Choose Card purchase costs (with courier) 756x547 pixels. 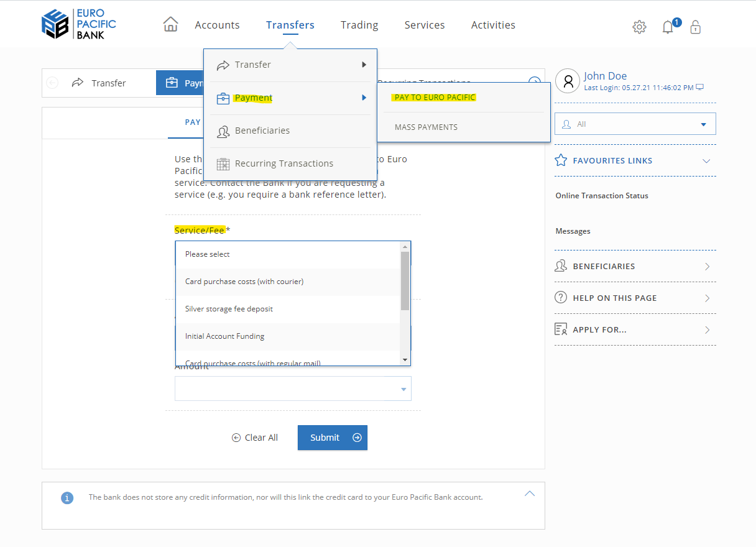(x=288, y=282)
